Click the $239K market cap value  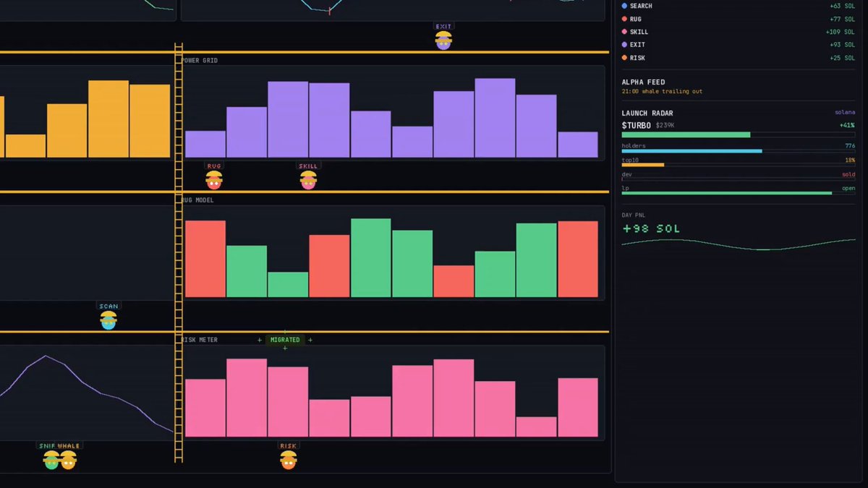pyautogui.click(x=665, y=126)
